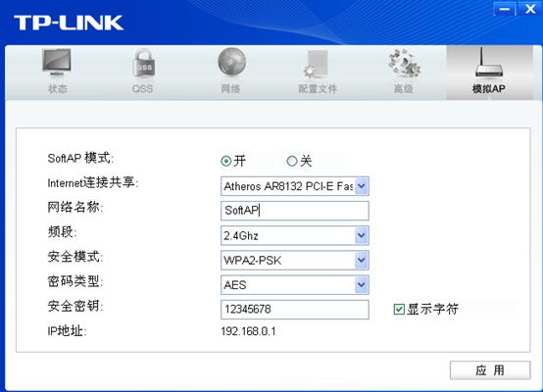
Task: Expand the Internet连接共享 adapter dropdown
Action: (x=362, y=186)
